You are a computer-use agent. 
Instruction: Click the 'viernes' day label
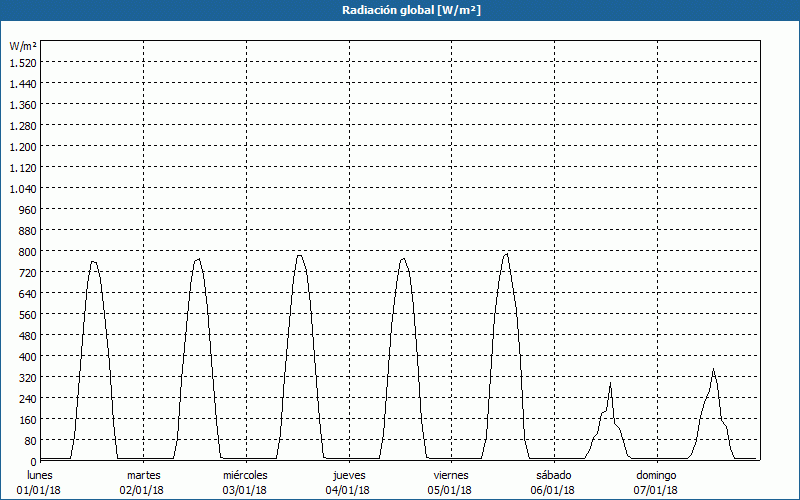tap(452, 475)
